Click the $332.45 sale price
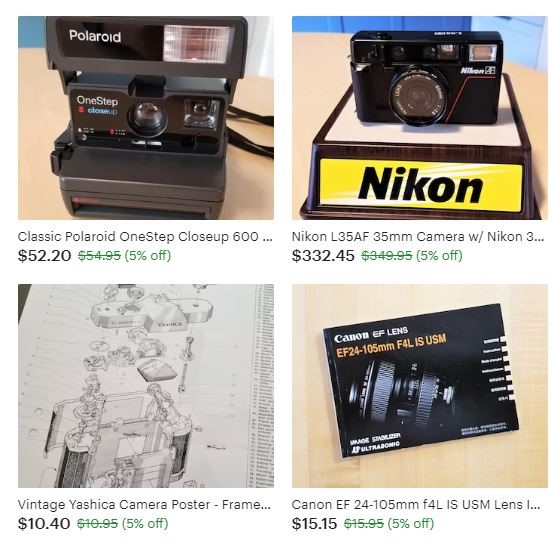The image size is (554, 547). pos(323,255)
